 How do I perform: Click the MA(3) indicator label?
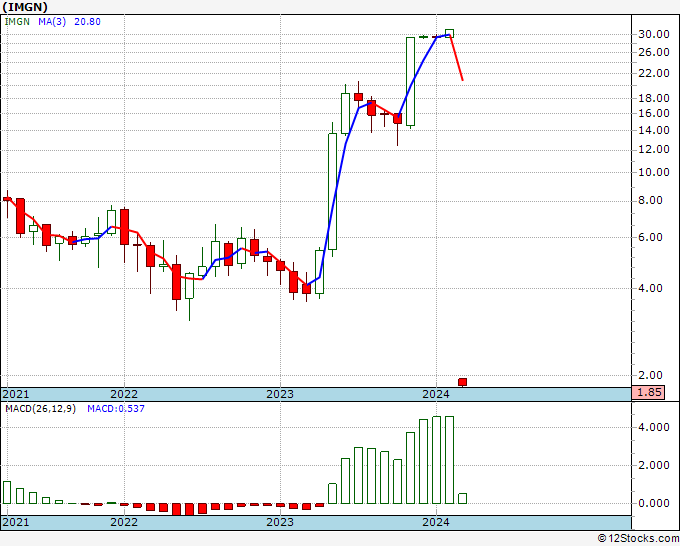(52, 21)
